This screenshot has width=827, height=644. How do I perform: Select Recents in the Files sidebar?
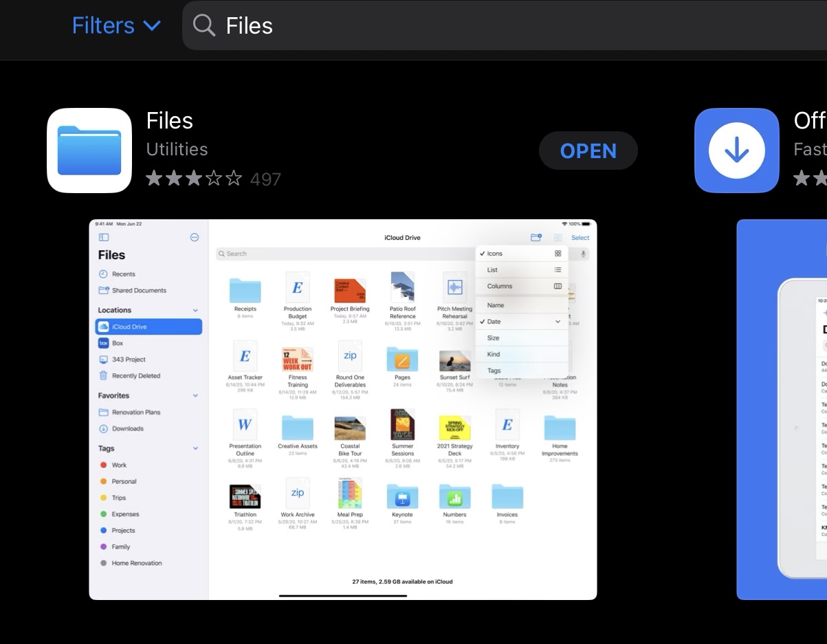(x=124, y=274)
